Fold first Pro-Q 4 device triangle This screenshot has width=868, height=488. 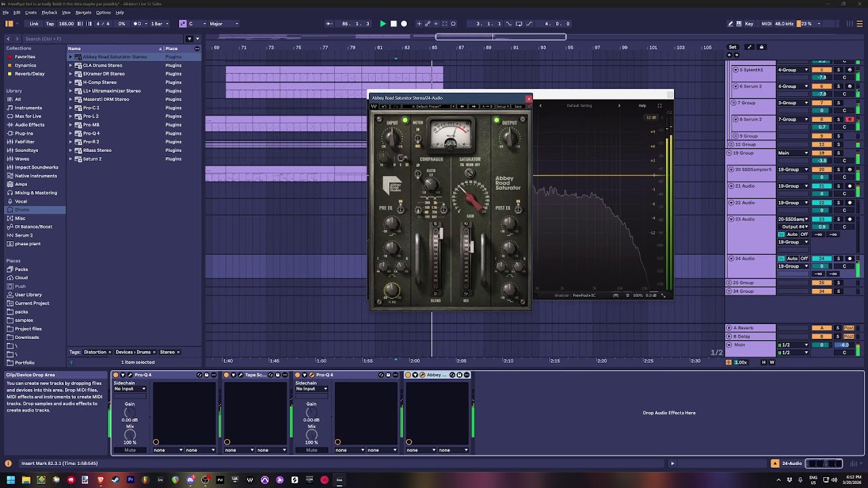(x=123, y=375)
